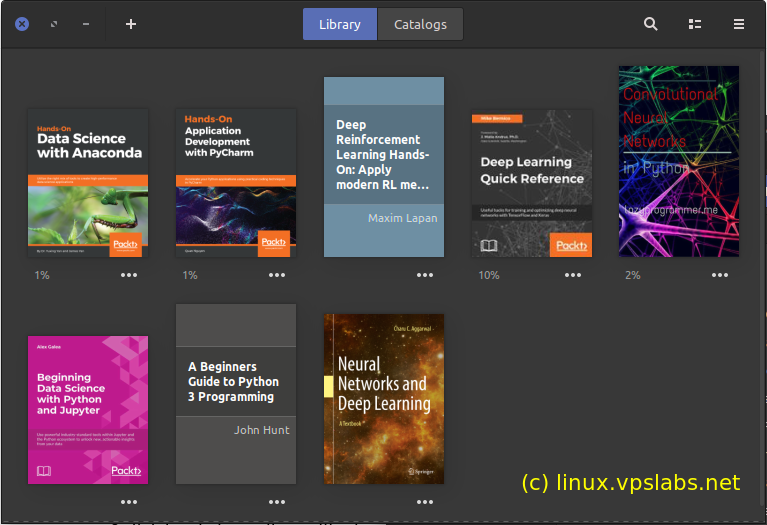Open Deep Learning Quick Reference cover
The width and height of the screenshot is (767, 525).
pyautogui.click(x=532, y=183)
